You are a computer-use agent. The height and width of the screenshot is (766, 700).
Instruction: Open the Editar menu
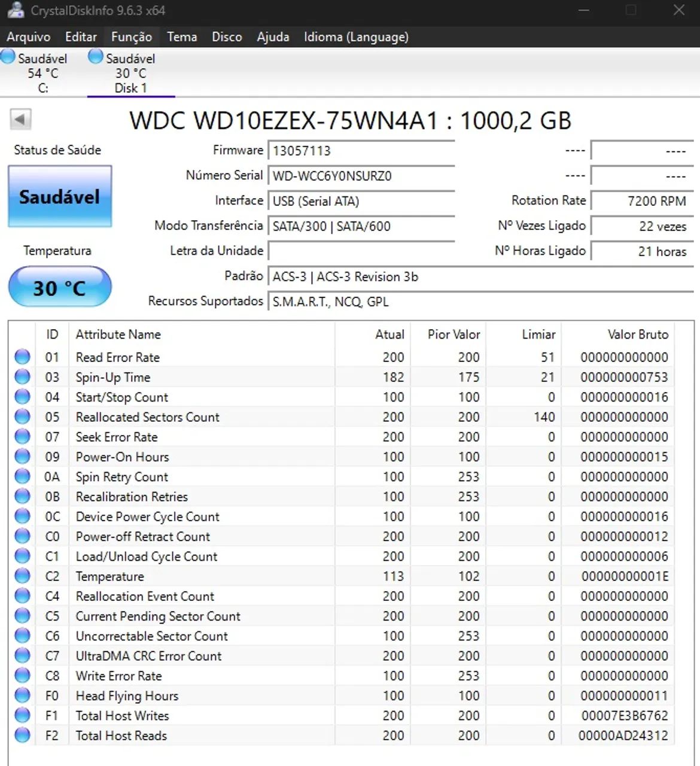pos(81,37)
